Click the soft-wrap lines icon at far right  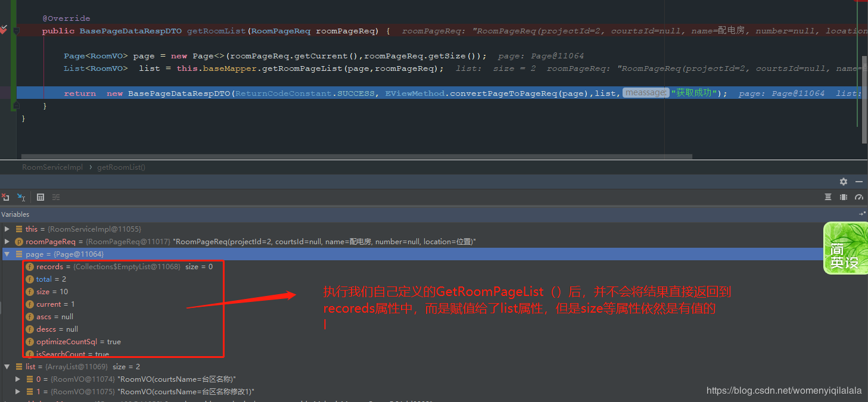point(828,197)
